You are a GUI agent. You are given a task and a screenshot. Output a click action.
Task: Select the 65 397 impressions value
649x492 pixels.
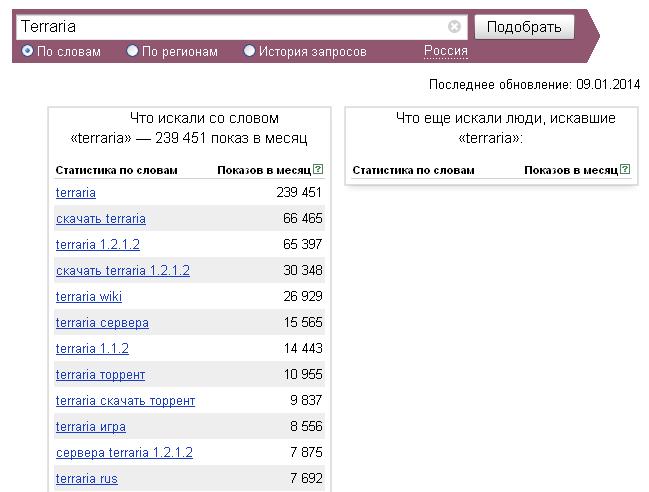pos(303,245)
